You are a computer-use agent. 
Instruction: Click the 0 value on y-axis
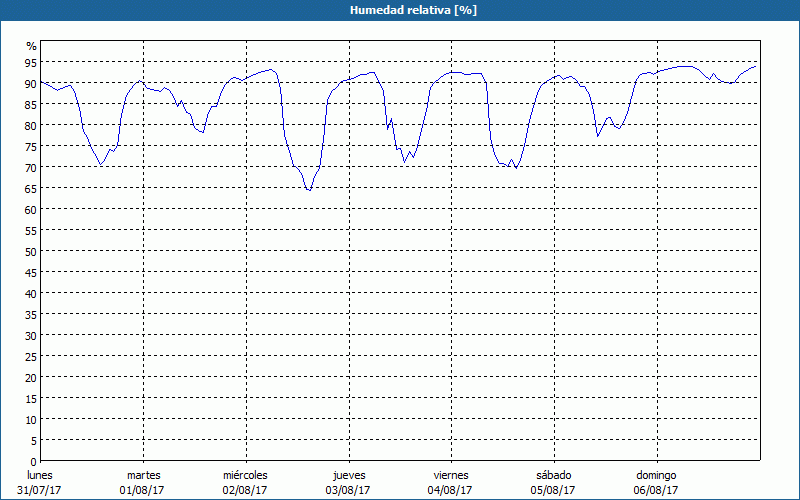pyautogui.click(x=33, y=461)
